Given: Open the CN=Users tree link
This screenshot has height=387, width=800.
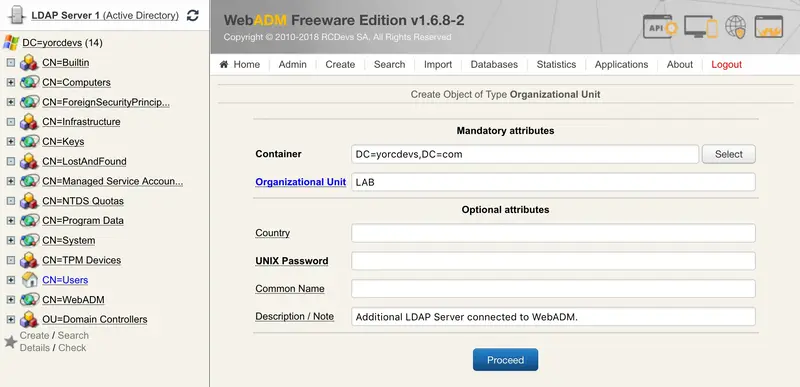Looking at the screenshot, I should point(65,280).
